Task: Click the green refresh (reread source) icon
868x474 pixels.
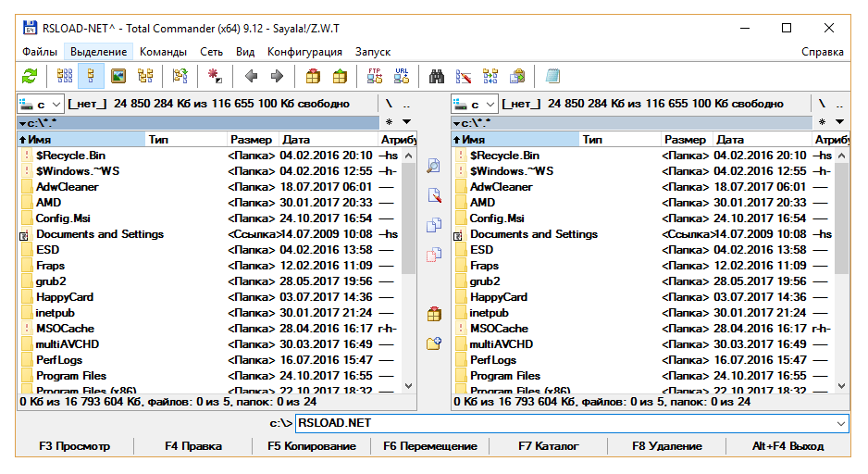Action: tap(30, 76)
